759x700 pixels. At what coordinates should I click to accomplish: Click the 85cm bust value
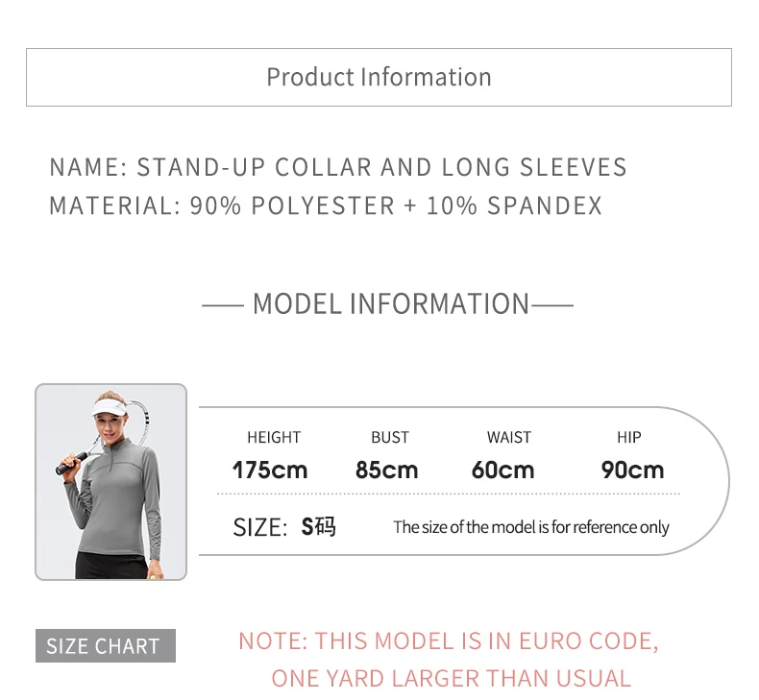[387, 471]
